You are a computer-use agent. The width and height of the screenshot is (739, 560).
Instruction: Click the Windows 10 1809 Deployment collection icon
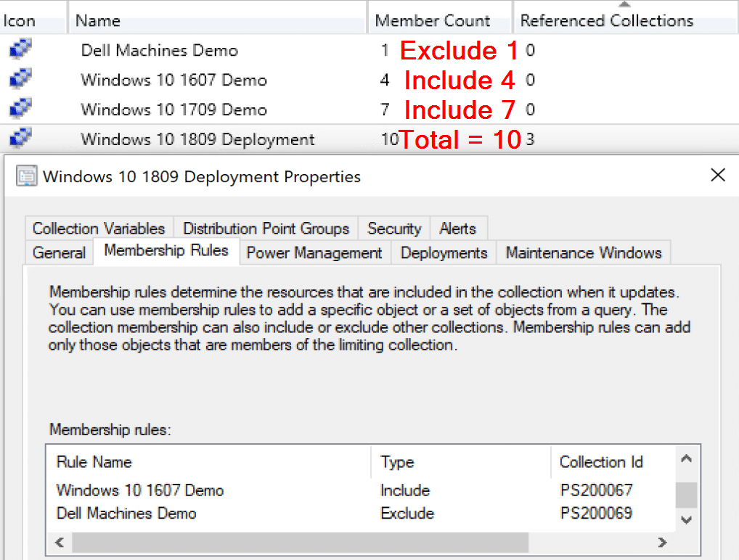tap(20, 139)
